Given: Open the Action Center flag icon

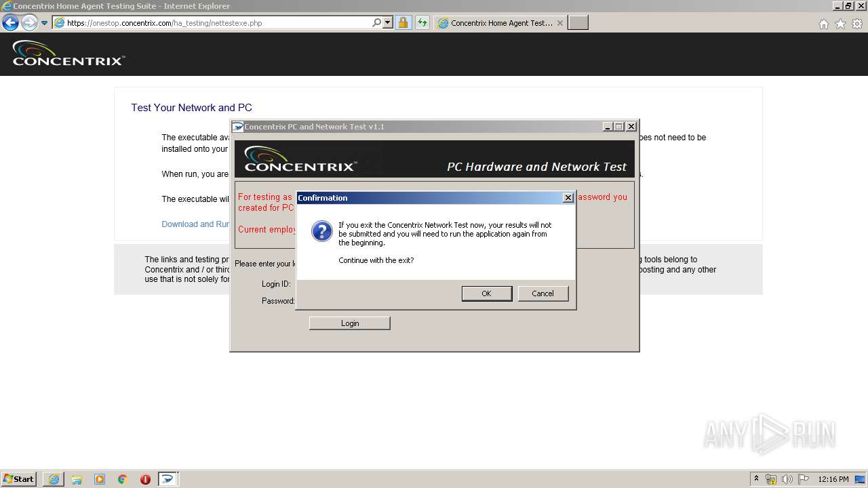Looking at the screenshot, I should (804, 479).
